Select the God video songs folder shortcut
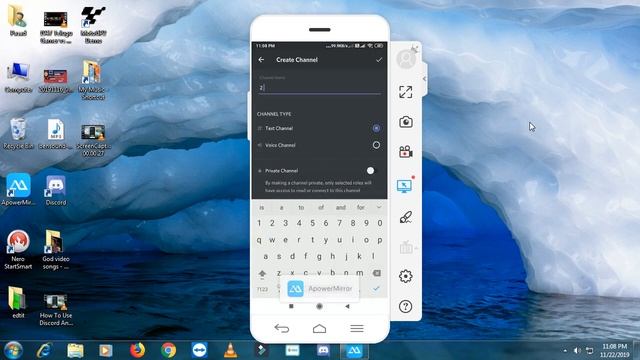 [x=56, y=249]
